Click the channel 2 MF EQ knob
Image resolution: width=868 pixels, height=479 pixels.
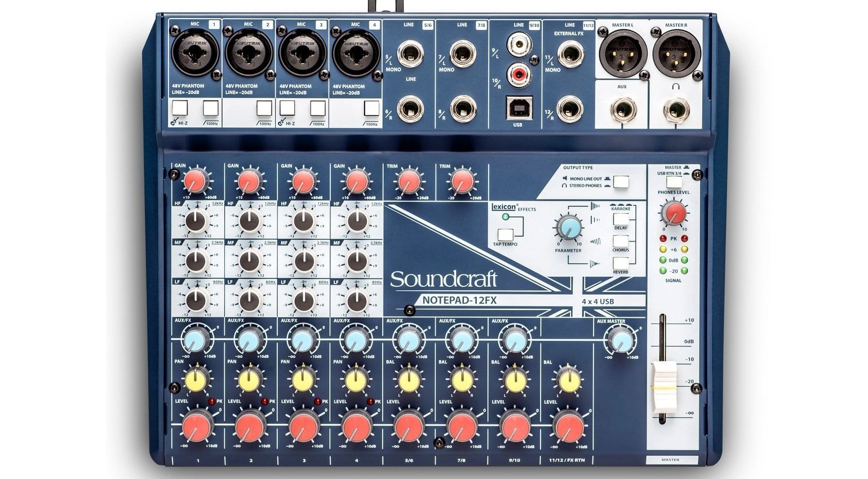point(249,261)
